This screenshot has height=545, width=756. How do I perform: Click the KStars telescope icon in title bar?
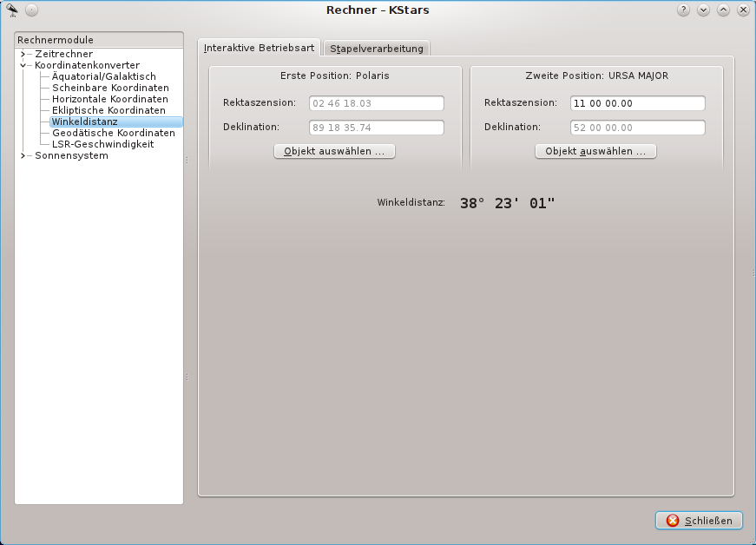pyautogui.click(x=13, y=10)
